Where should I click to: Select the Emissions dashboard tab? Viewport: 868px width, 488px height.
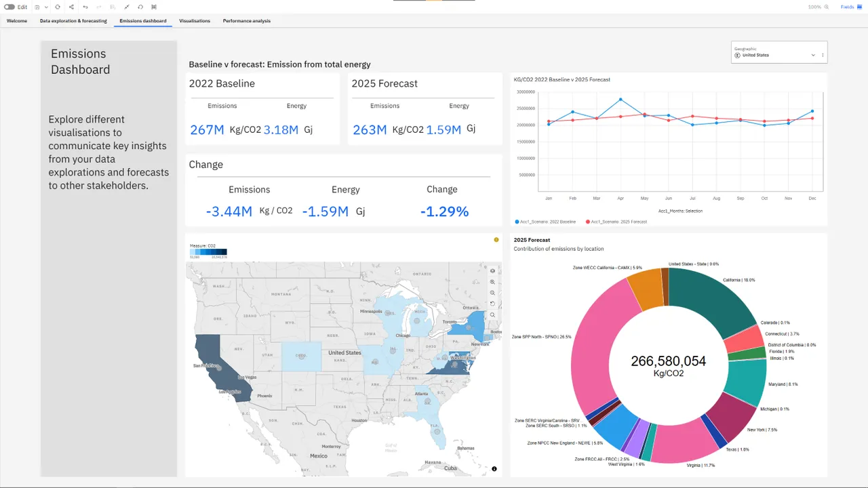tap(143, 21)
